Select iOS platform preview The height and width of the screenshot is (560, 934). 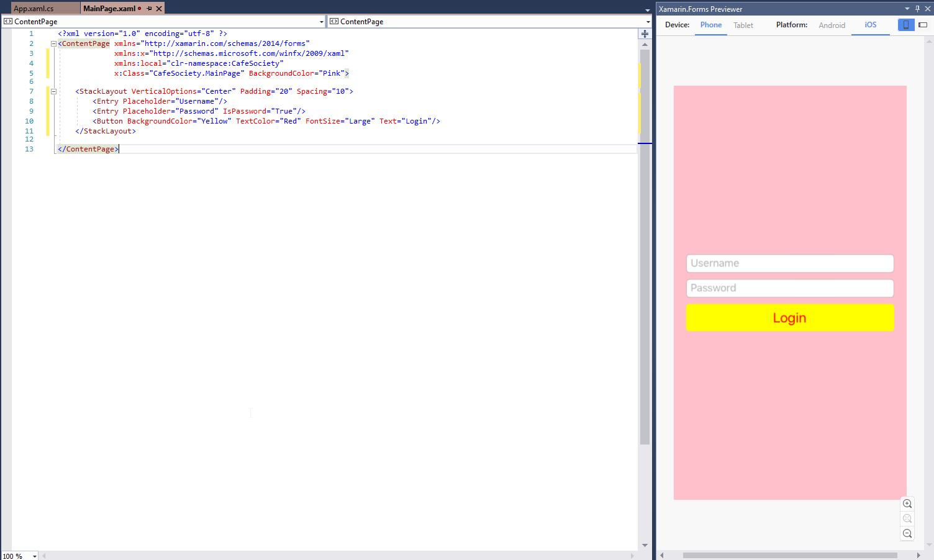pos(871,25)
